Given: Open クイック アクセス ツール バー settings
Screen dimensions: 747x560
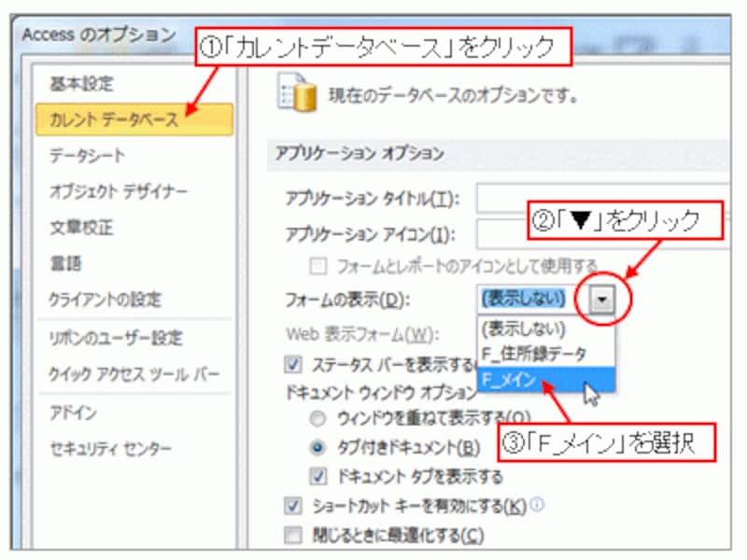Looking at the screenshot, I should coord(134,374).
